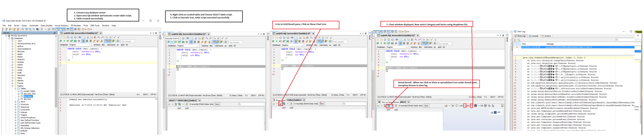Image resolution: width=644 pixels, height=140 pixels.
Task: Toggle pin on result tab in View as Spreadsheet window
Action: pos(408,102)
